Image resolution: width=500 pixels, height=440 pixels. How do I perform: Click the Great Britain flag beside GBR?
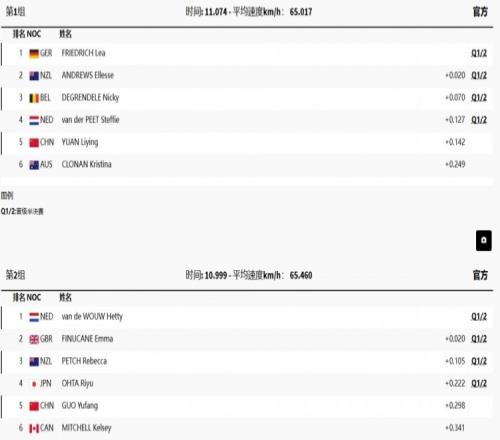(34, 339)
